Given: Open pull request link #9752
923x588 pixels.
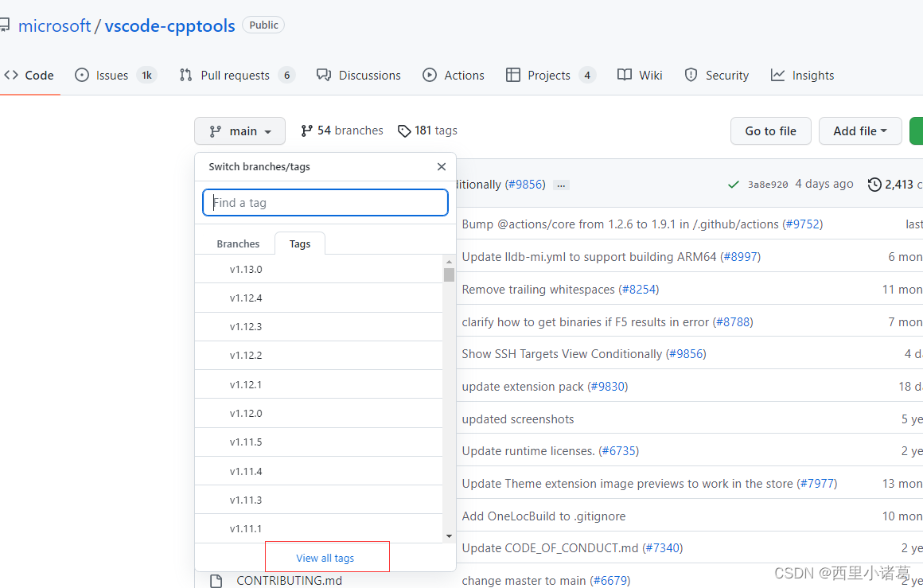Looking at the screenshot, I should 802,224.
